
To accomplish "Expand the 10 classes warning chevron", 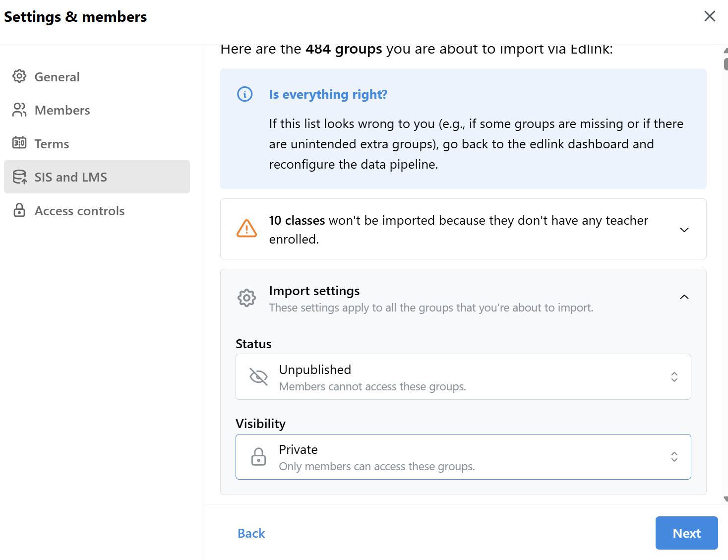I will [684, 230].
